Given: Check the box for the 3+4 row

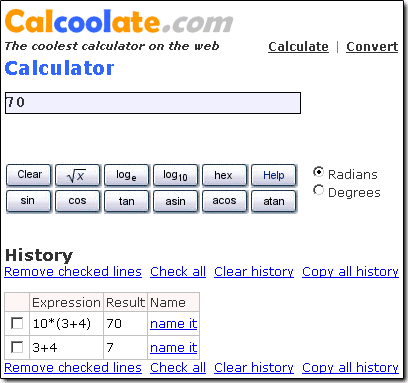Looking at the screenshot, I should pos(17,347).
